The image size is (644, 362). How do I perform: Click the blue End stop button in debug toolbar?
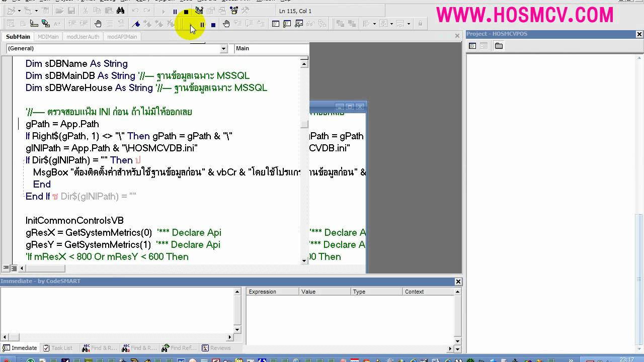(213, 24)
